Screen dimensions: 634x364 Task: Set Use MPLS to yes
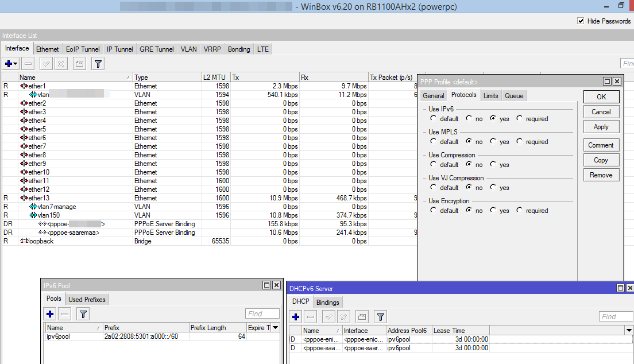point(493,142)
